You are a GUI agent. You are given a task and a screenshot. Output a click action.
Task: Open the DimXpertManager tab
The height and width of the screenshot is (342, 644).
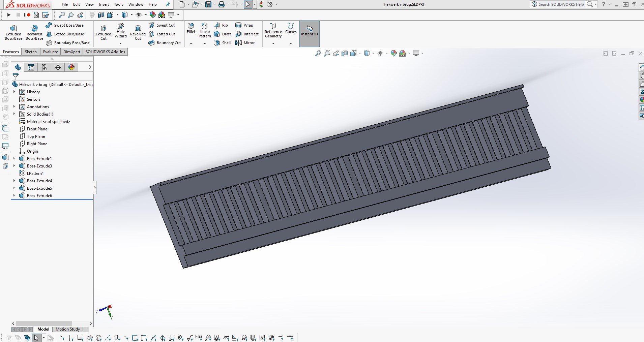[58, 67]
